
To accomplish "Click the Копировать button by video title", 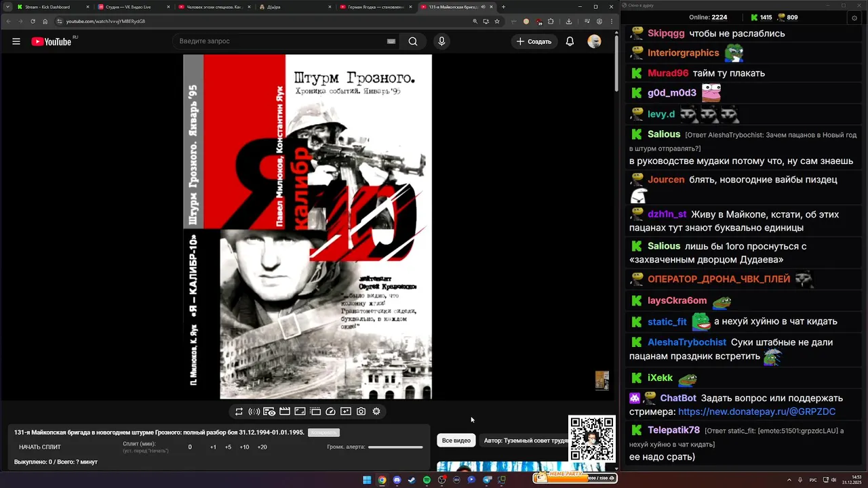I will 323,432.
